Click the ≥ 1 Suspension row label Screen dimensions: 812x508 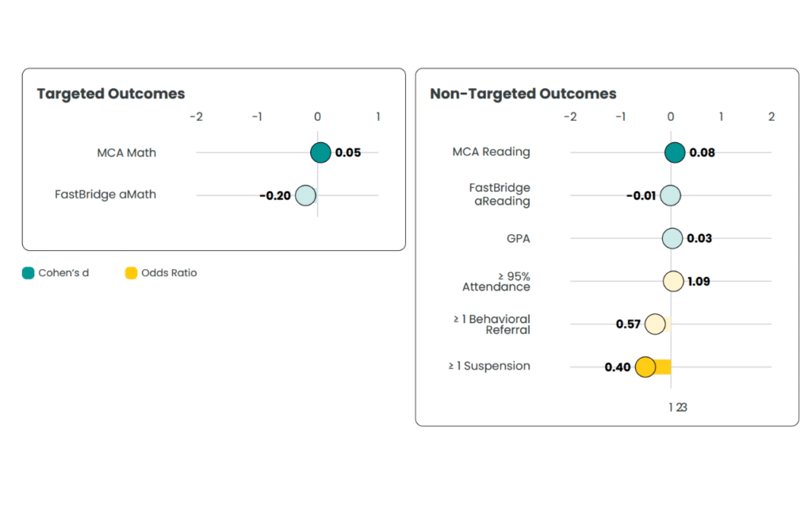[x=489, y=366]
